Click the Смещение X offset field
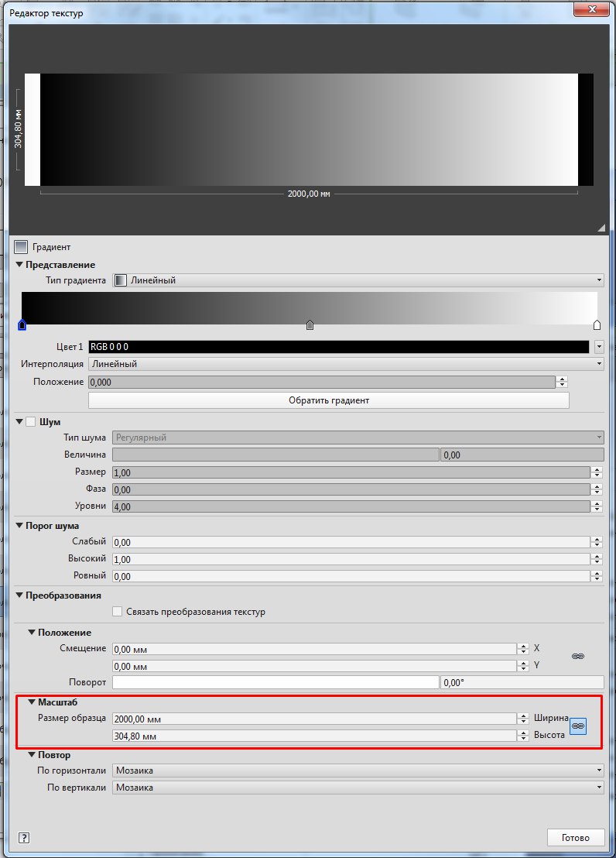The height and width of the screenshot is (858, 616). pos(314,649)
